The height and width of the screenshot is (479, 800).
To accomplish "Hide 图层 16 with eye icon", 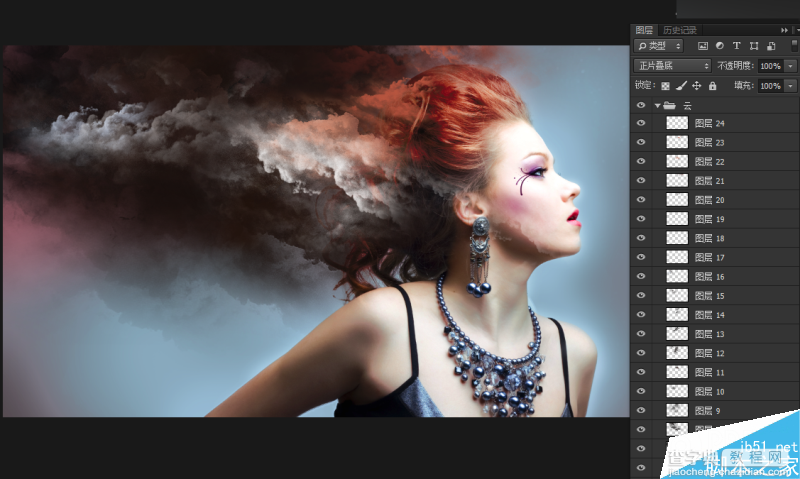I will click(x=641, y=276).
